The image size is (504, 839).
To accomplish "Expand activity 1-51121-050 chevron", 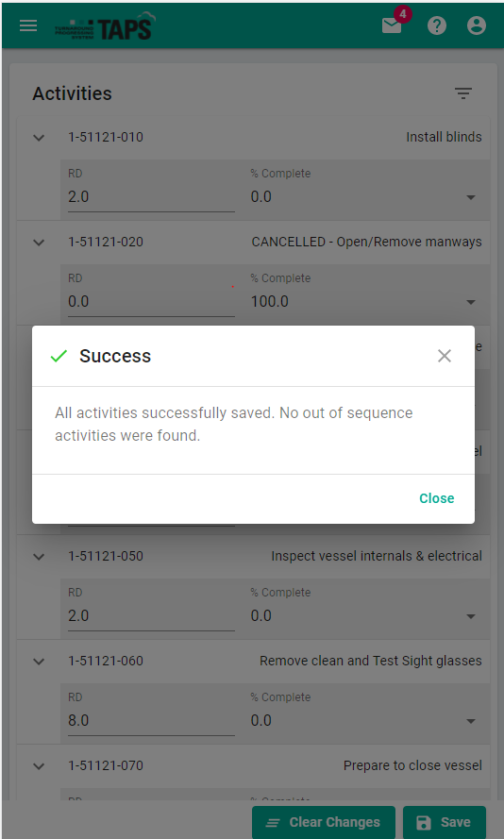I will pyautogui.click(x=39, y=557).
